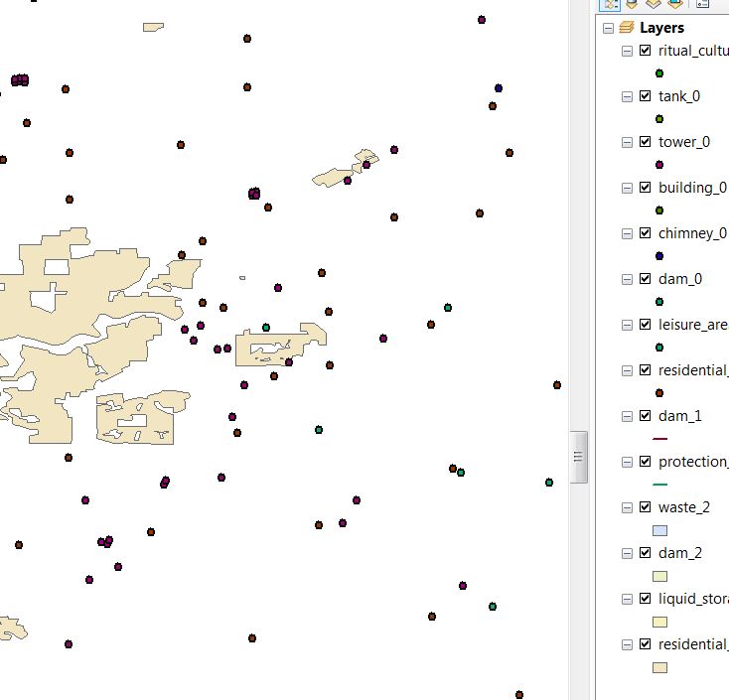Toggle chimney_0 layer visibility checkbox
The width and height of the screenshot is (729, 700).
pos(645,233)
